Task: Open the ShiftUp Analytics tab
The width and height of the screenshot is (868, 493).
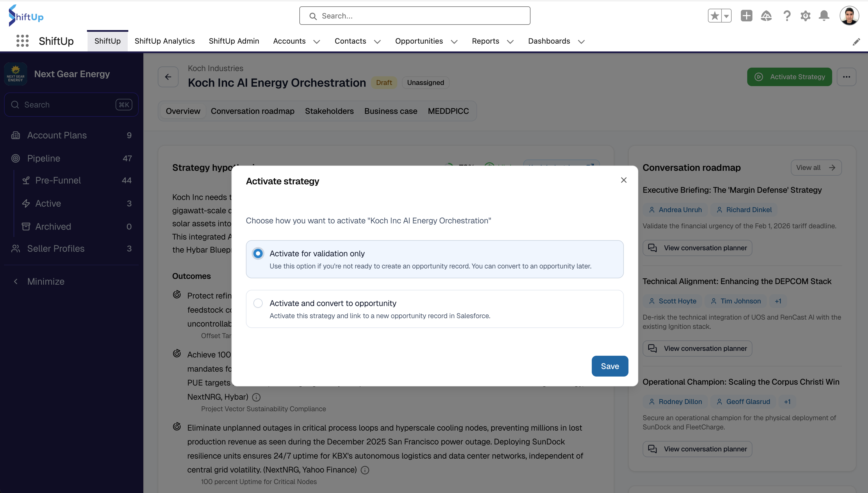Action: pos(164,41)
